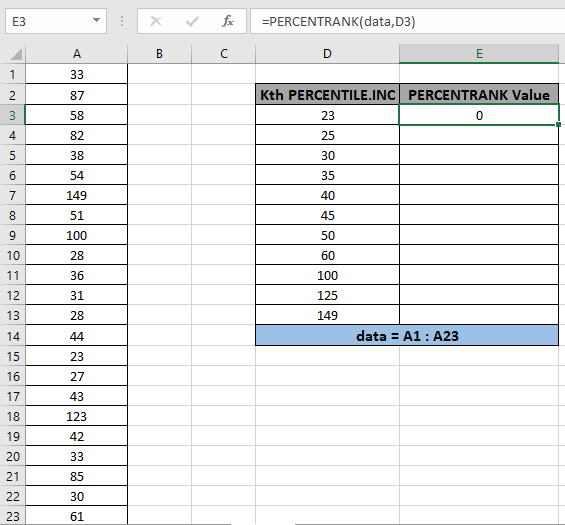Select column D header

click(327, 54)
